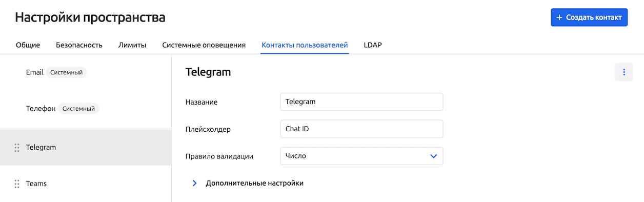Click the dropdown arrow beside Число
The width and height of the screenshot is (644, 202).
tap(434, 156)
